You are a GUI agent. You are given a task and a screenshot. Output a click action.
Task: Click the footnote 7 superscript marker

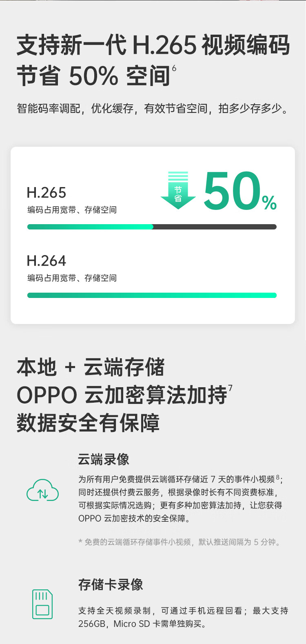click(231, 388)
